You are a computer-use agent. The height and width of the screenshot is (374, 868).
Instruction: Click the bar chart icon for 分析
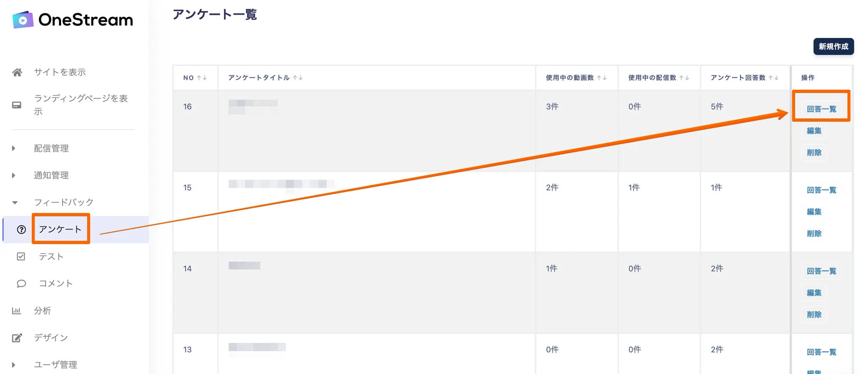(17, 311)
